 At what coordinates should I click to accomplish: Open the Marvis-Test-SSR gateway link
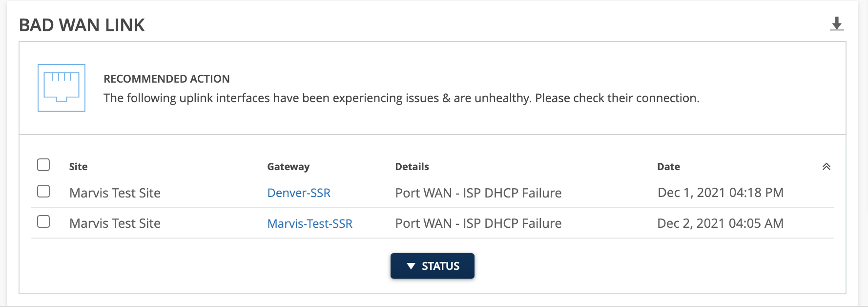tap(310, 223)
